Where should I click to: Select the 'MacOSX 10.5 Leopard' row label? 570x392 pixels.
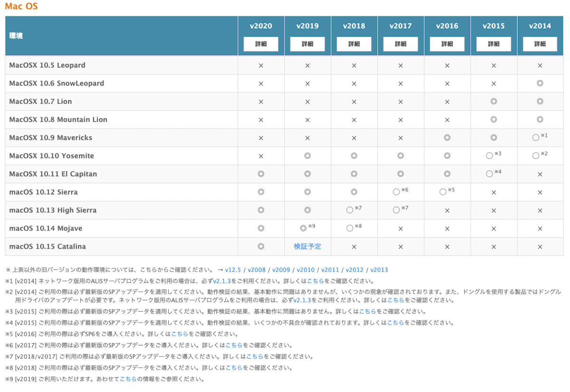tap(47, 65)
